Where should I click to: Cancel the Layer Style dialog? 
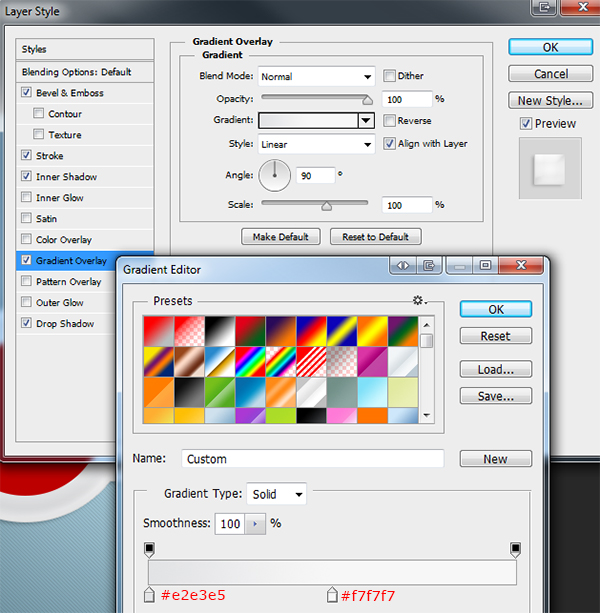click(x=550, y=74)
